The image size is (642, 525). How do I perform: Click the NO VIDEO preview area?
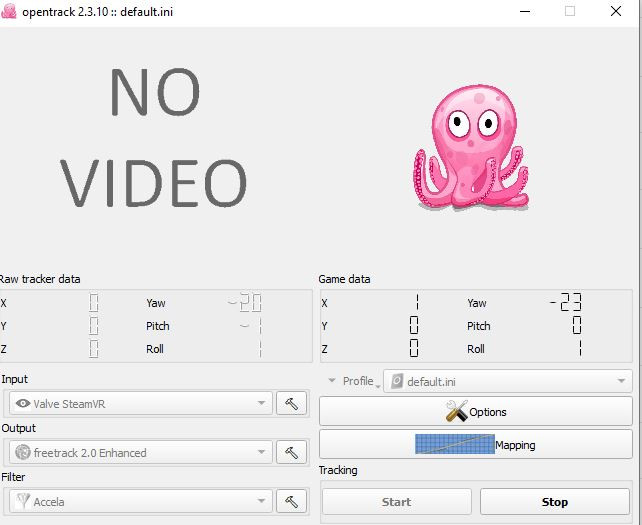click(x=154, y=137)
